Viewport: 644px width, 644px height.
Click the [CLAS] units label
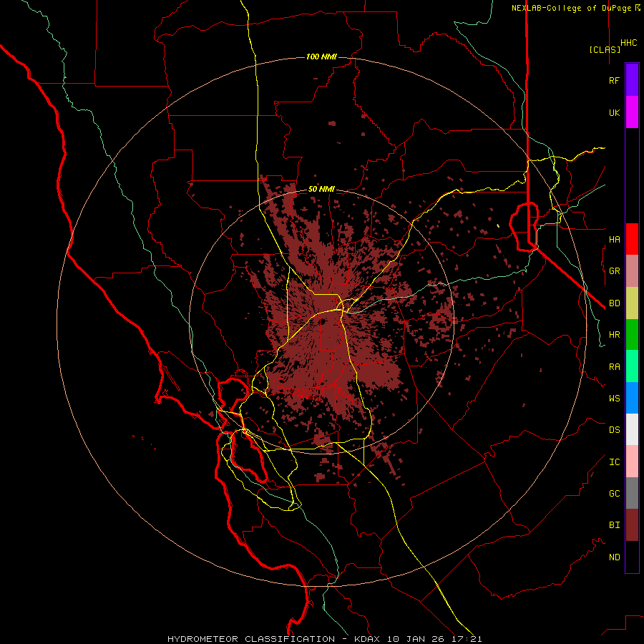point(605,49)
